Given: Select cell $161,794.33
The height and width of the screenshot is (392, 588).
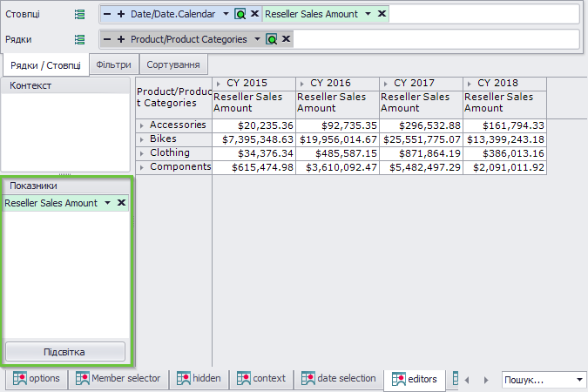Looking at the screenshot, I should point(504,125).
